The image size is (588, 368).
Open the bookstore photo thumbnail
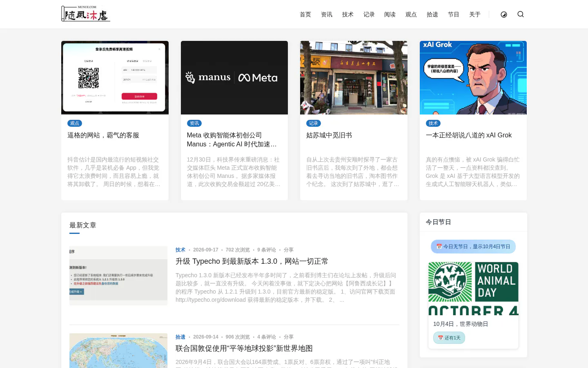[x=354, y=78]
